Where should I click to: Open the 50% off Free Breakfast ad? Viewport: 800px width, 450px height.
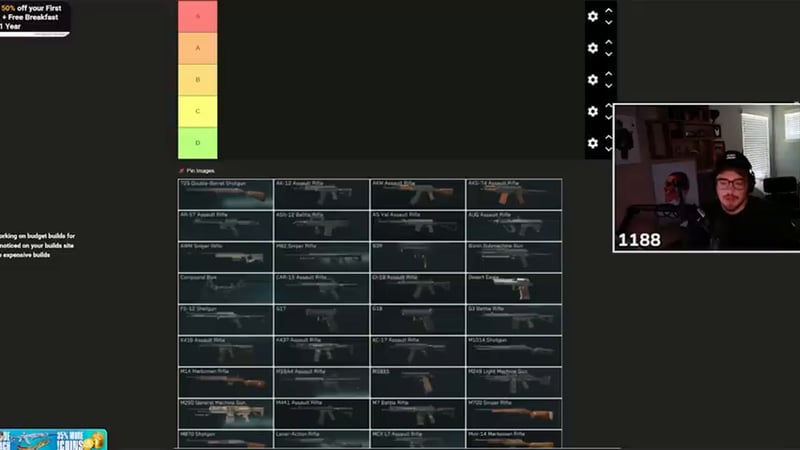tap(35, 18)
